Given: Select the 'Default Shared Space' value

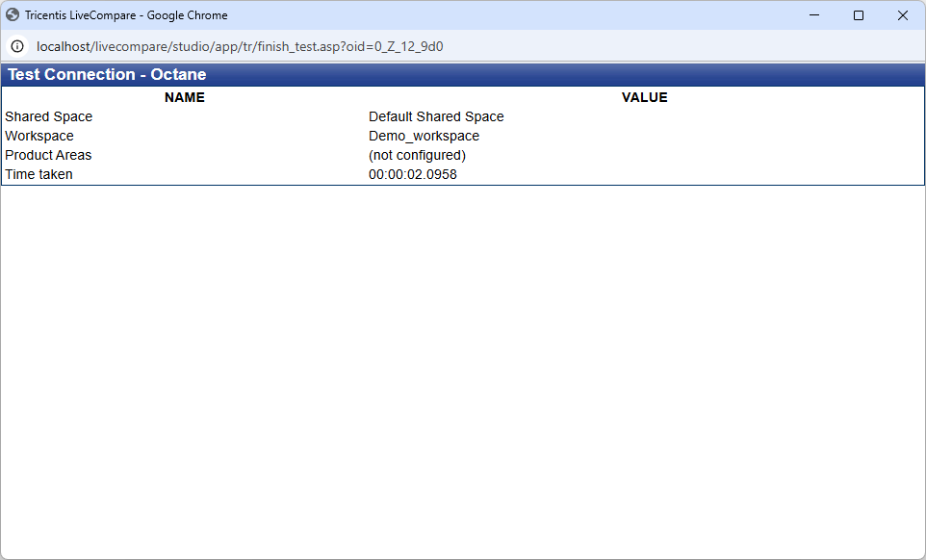Looking at the screenshot, I should click(x=436, y=116).
